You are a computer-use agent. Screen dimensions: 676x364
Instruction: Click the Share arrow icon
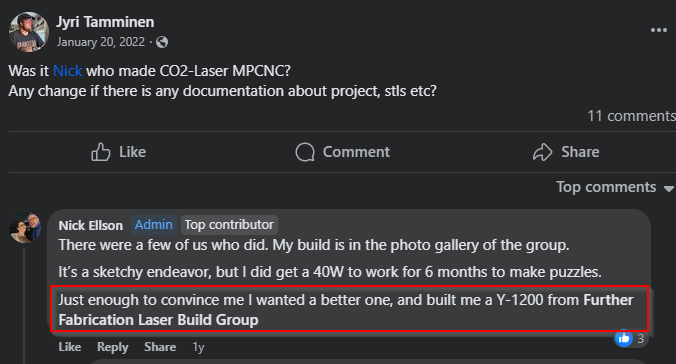(x=542, y=152)
